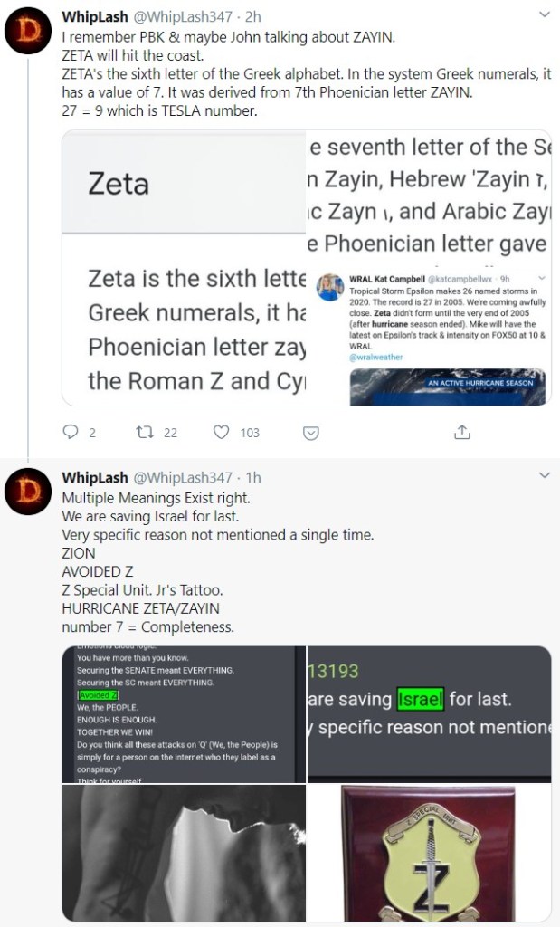The image size is (560, 927).
Task: Open WhipLash display name on the 2h tweet
Action: [94, 16]
